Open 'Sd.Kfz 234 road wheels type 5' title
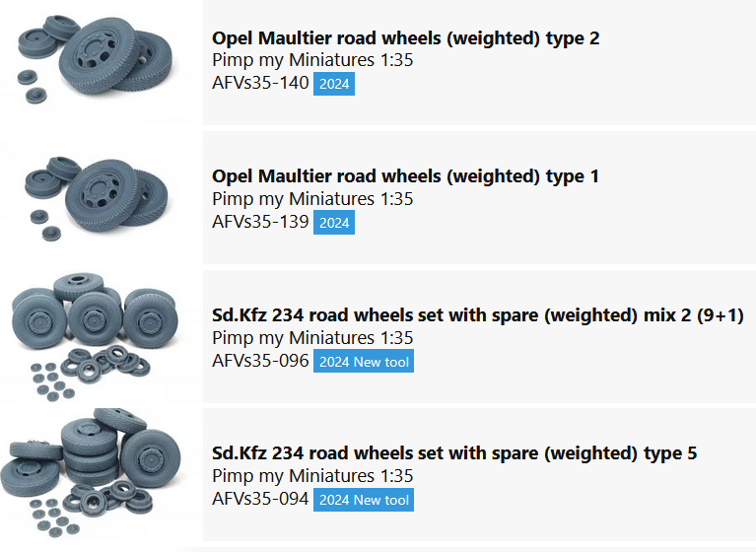 click(454, 453)
